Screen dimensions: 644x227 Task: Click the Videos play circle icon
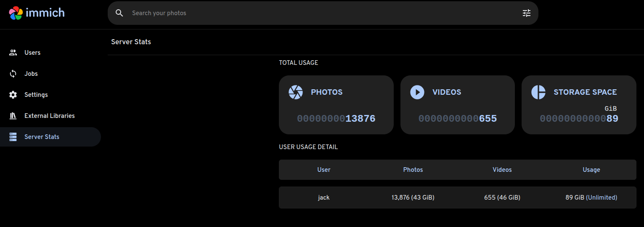pos(417,92)
